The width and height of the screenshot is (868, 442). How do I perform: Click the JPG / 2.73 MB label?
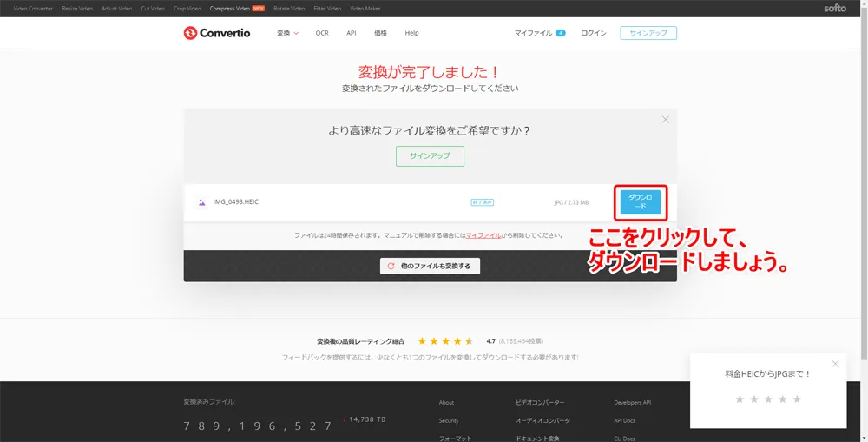pyautogui.click(x=571, y=202)
